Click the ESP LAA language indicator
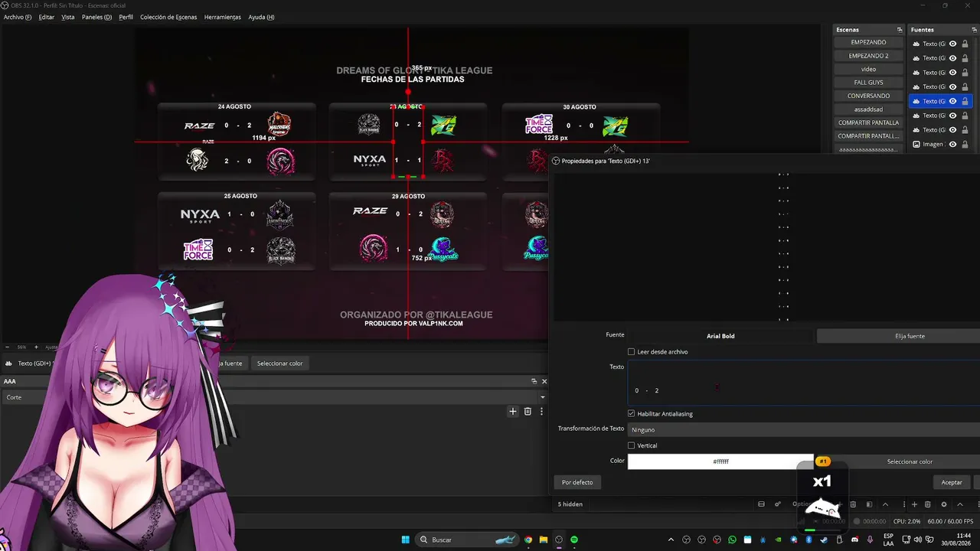 point(888,540)
